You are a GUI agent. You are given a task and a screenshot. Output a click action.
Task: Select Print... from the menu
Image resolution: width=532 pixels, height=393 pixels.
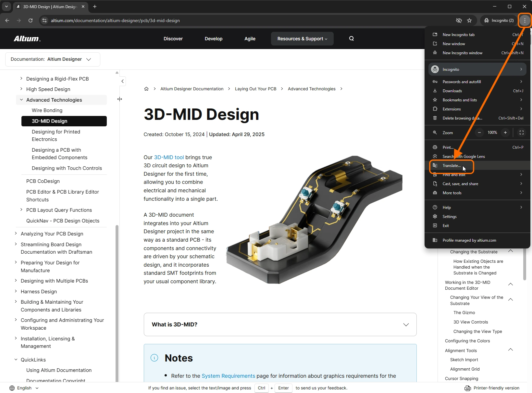point(477,147)
